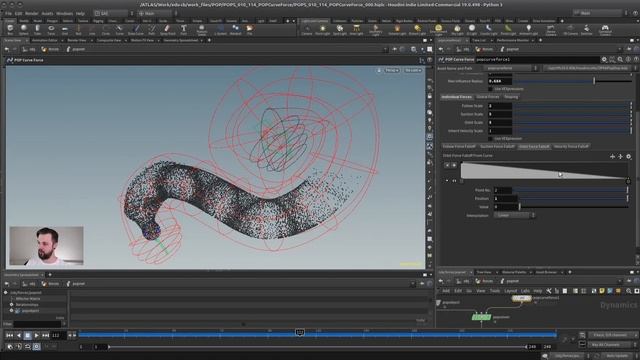Create a Stereo Camera from shelf
The image size is (640, 360).
551,29
